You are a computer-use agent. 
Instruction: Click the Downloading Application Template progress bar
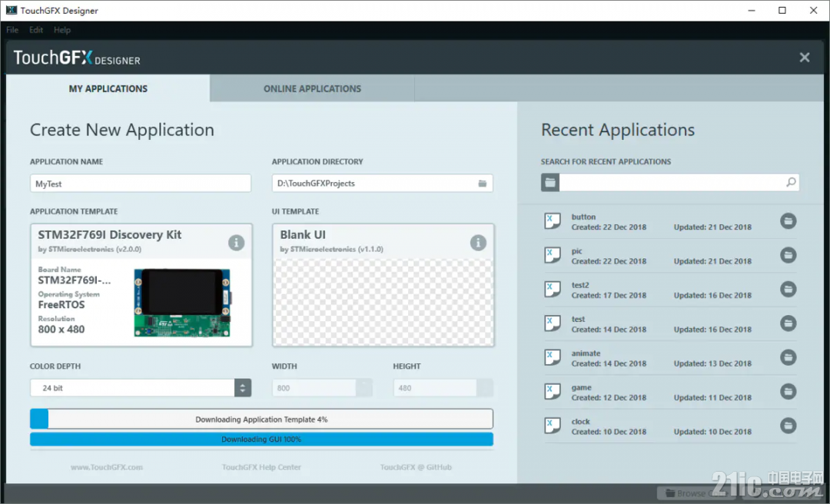[x=261, y=419]
